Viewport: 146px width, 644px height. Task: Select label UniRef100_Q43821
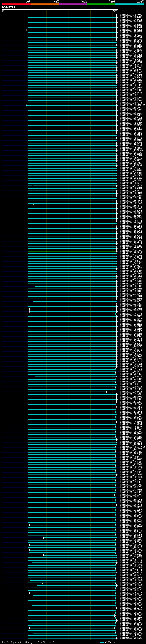click(x=131, y=53)
